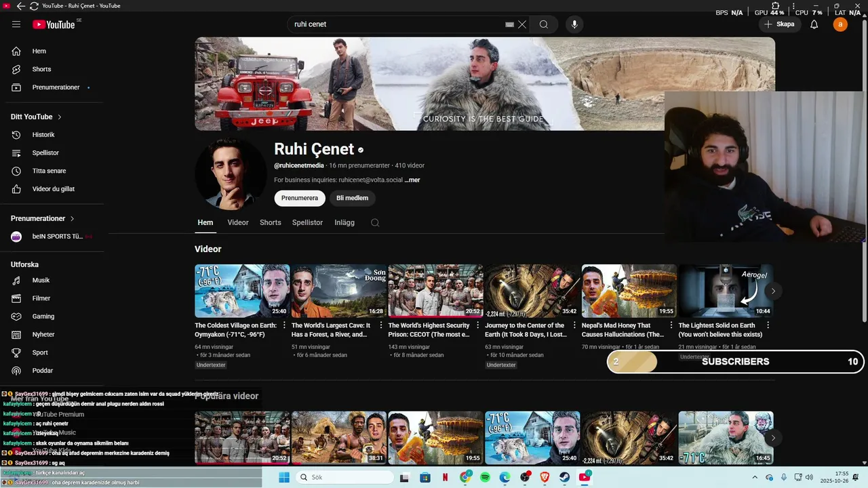
Task: Expand channel description with ...mer
Action: tap(412, 180)
